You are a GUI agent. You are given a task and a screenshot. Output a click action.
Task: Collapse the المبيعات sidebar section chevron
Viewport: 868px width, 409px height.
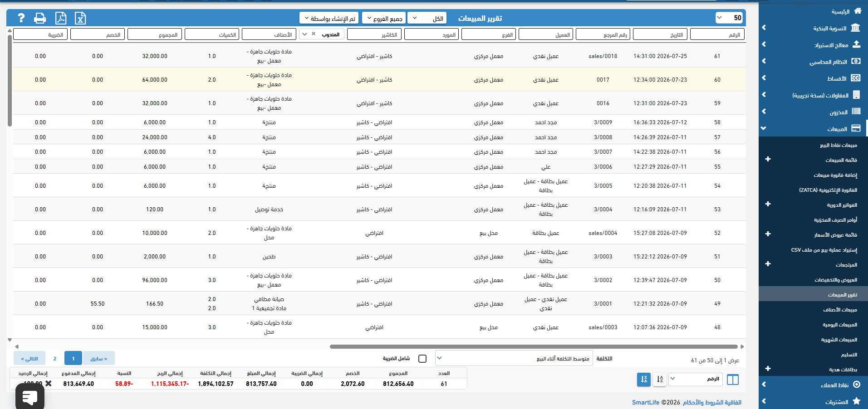[764, 128]
